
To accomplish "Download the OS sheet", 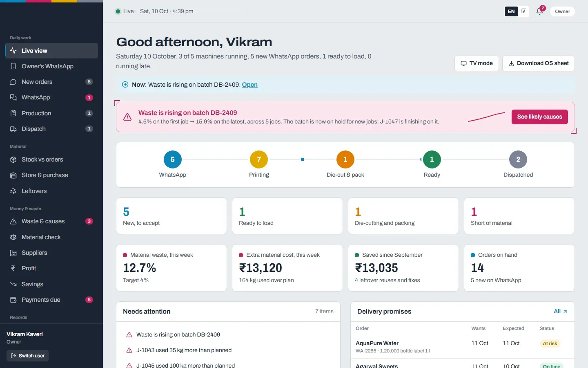I will point(539,63).
